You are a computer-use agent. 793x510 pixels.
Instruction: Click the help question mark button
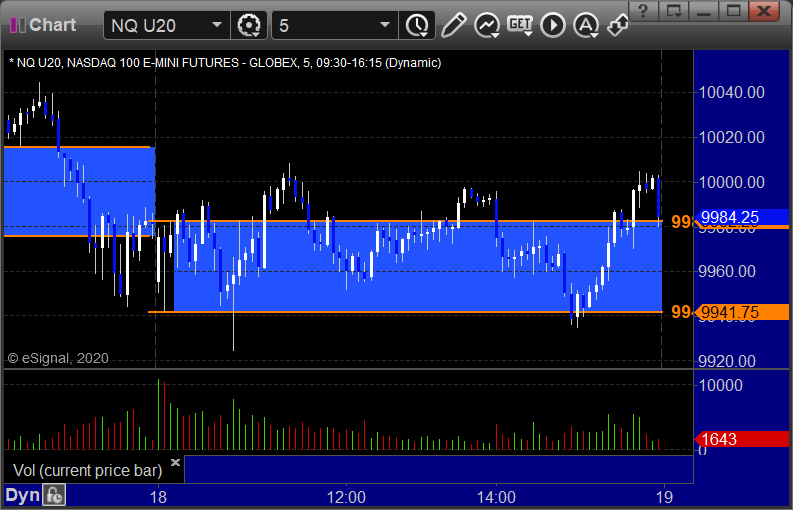pyautogui.click(x=643, y=11)
